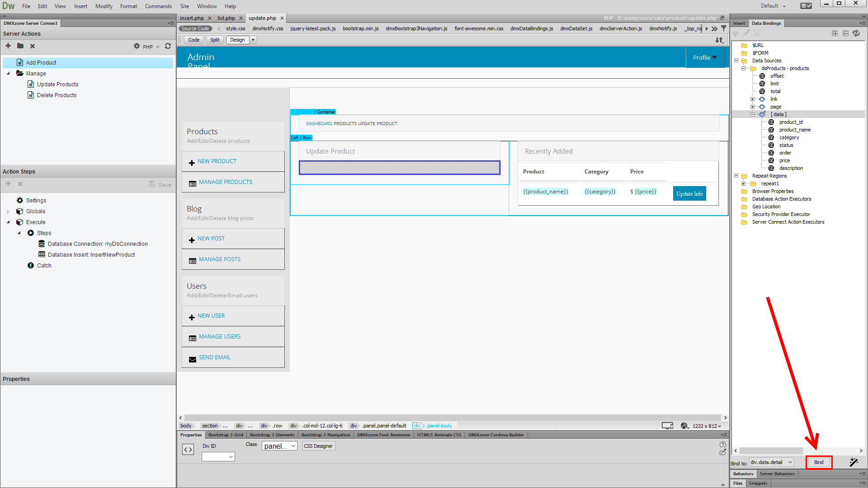
Task: Toggle the Design view button
Action: point(237,40)
